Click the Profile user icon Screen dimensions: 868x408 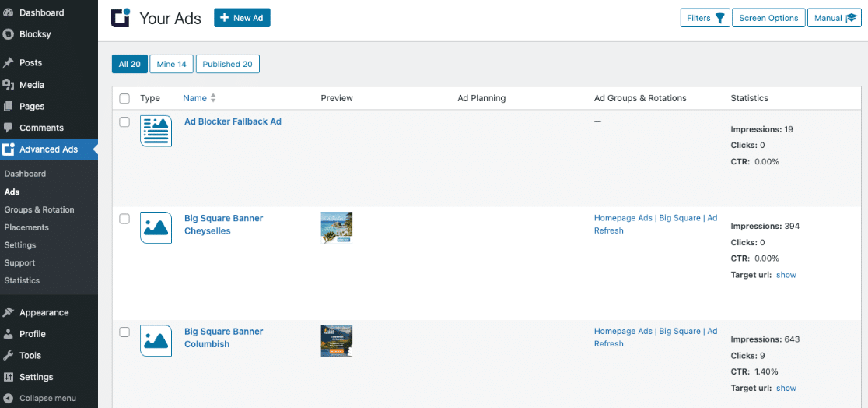[x=8, y=334]
